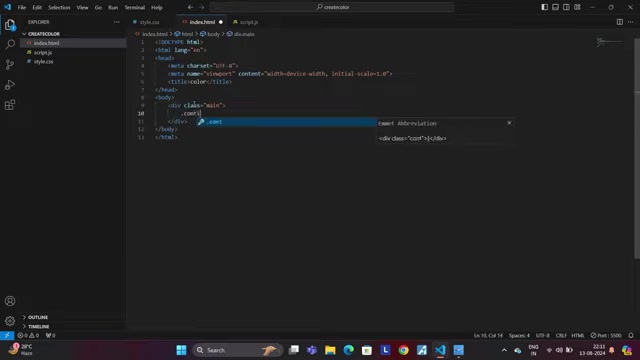Open the Windows Start menu
The width and height of the screenshot is (640, 360).
tap(181, 350)
